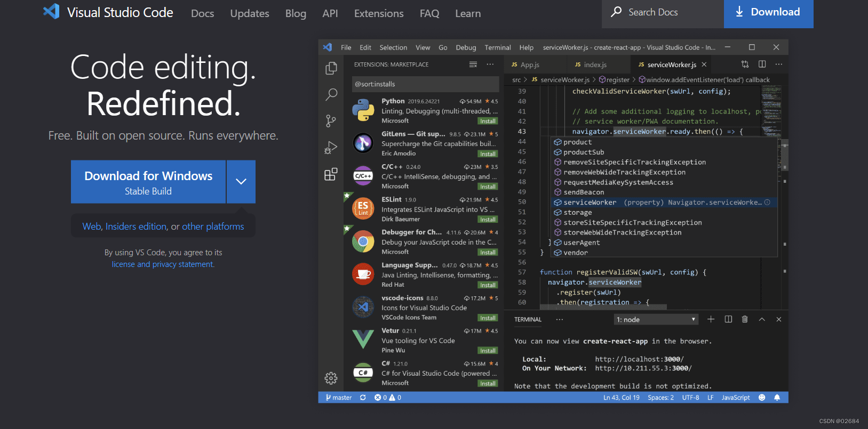Click the GitLens extension icon

click(x=363, y=143)
